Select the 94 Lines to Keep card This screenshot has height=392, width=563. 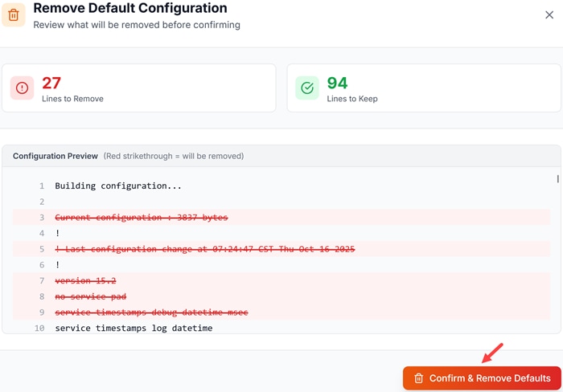coord(424,88)
